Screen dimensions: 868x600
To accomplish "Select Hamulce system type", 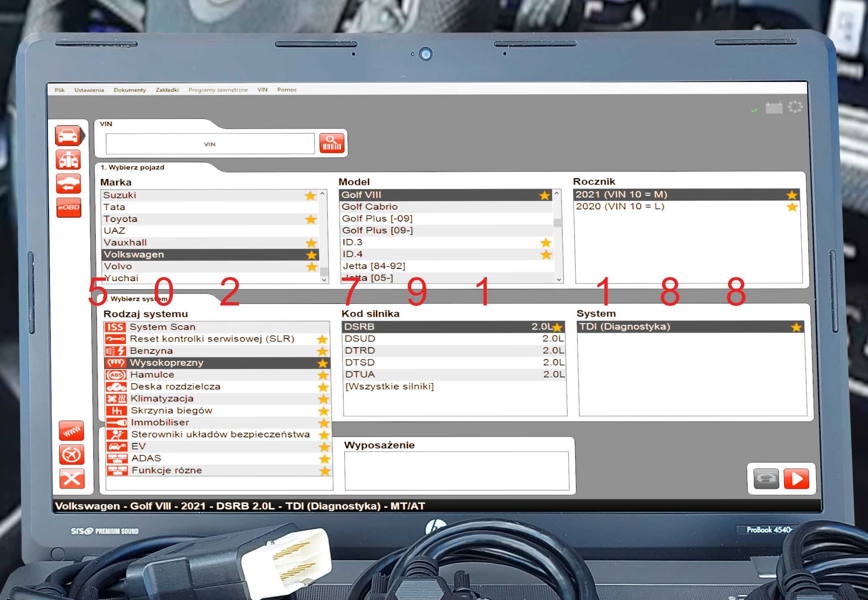I will [218, 375].
